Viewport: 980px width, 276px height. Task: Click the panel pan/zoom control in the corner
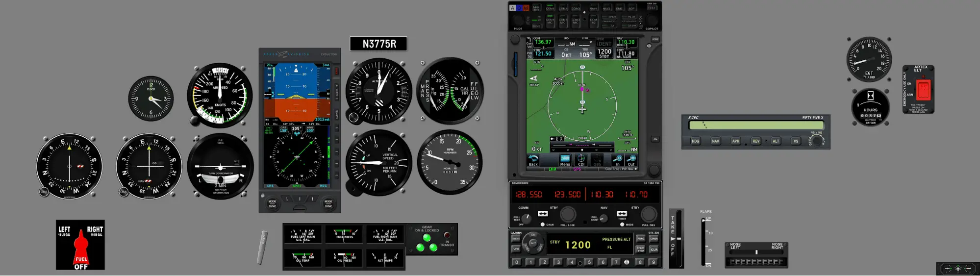pyautogui.click(x=957, y=269)
